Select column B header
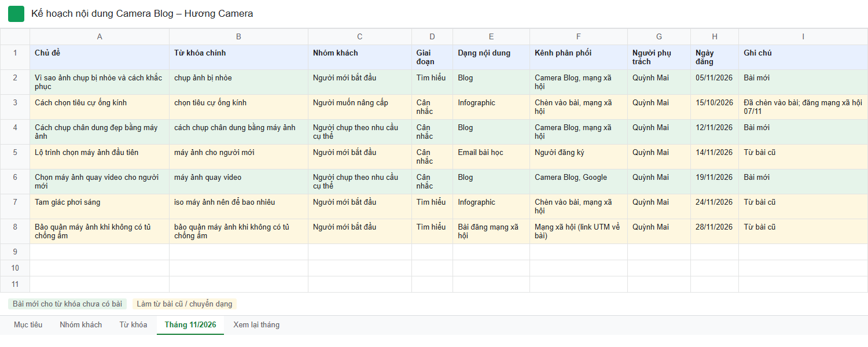Viewport: 868px width, 347px height. pos(239,36)
